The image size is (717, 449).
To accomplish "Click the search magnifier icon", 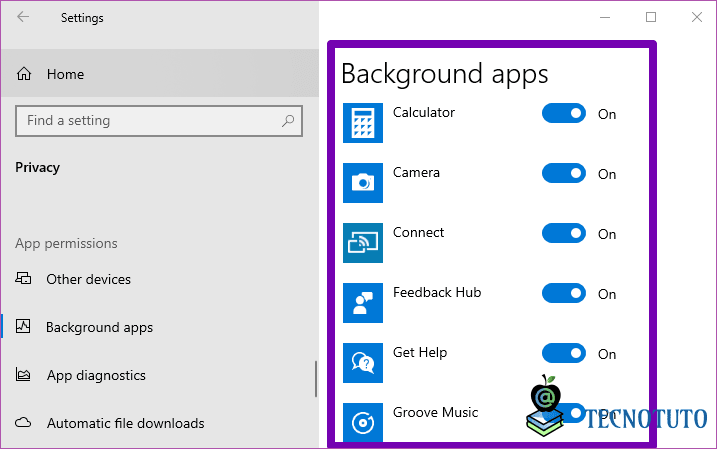I will (x=288, y=121).
